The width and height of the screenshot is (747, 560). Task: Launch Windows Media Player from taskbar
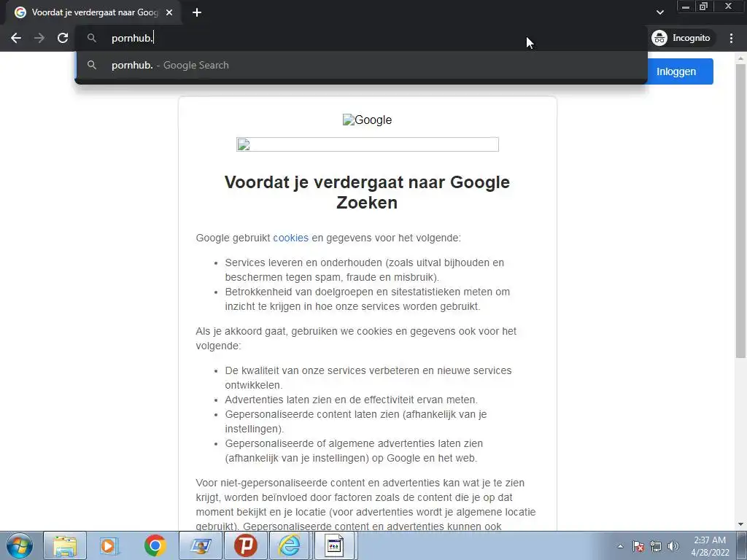click(x=109, y=545)
